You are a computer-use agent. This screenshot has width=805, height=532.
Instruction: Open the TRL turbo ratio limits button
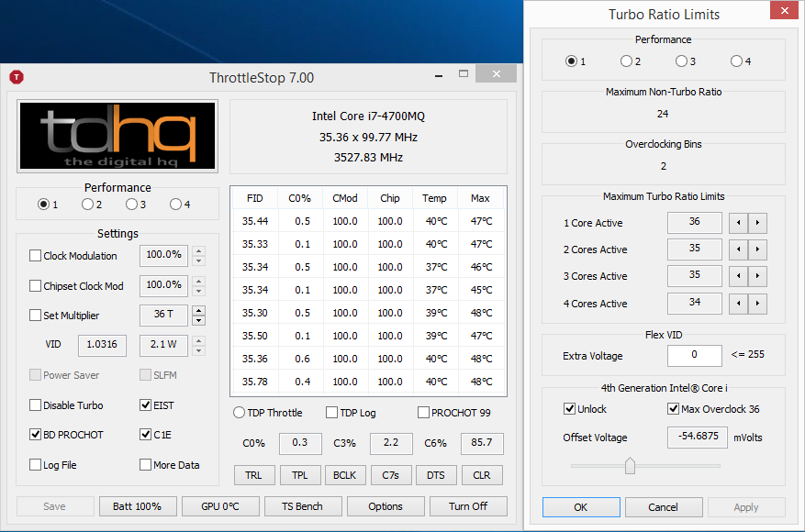(x=254, y=475)
